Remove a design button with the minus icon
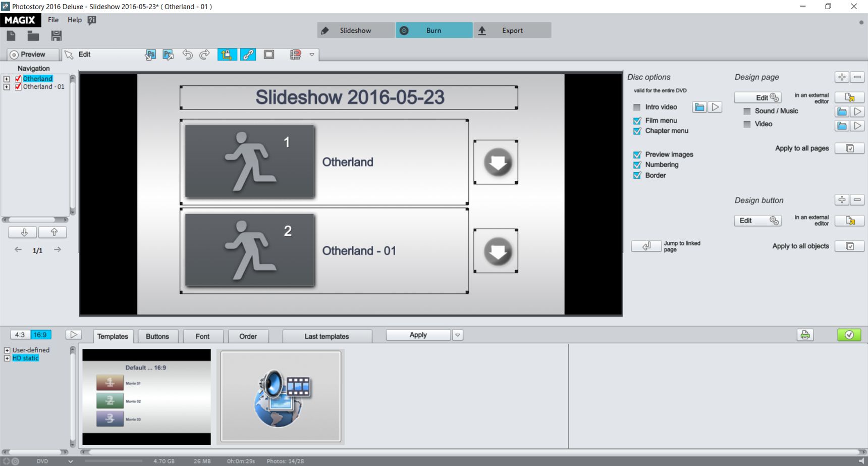 (857, 200)
